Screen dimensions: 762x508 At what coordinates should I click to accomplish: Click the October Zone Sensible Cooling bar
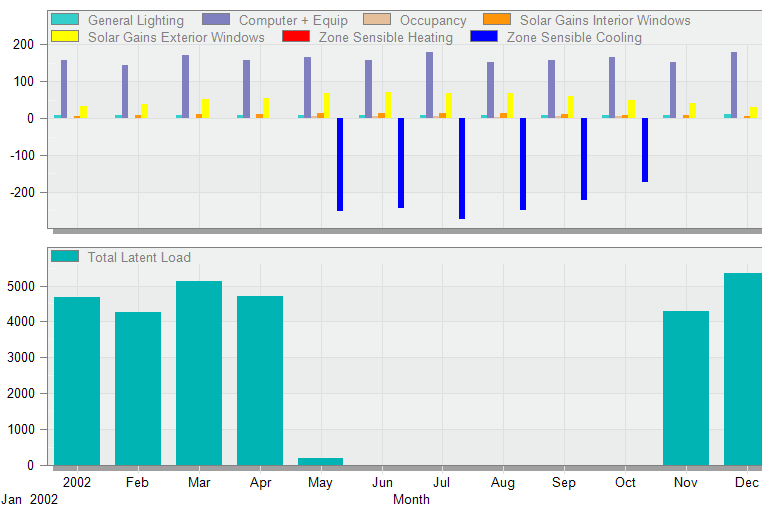pos(644,150)
